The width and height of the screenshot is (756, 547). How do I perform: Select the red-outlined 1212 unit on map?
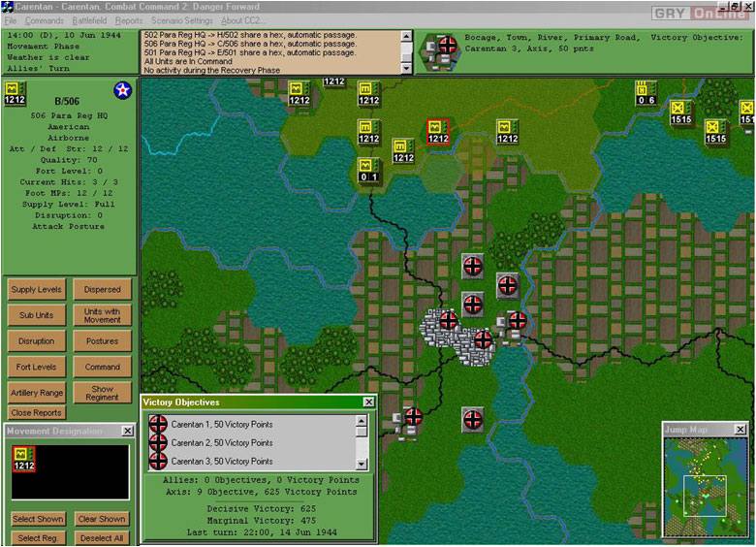[x=437, y=131]
